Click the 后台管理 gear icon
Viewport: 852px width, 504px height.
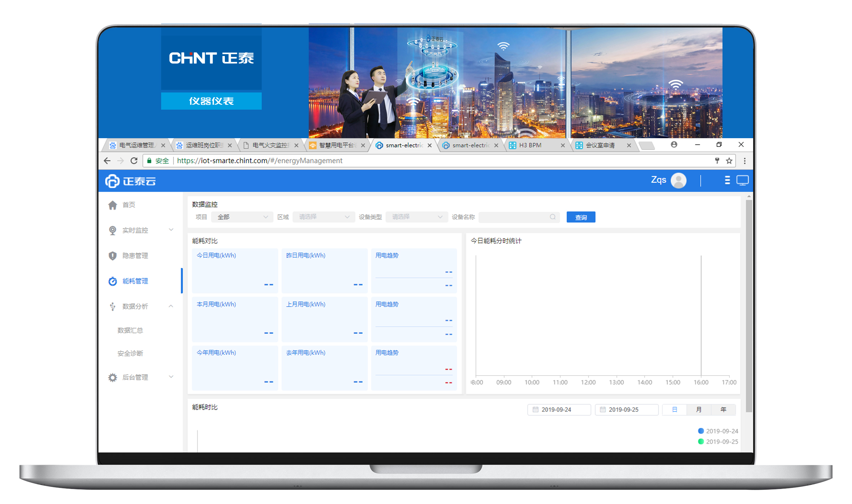point(112,377)
